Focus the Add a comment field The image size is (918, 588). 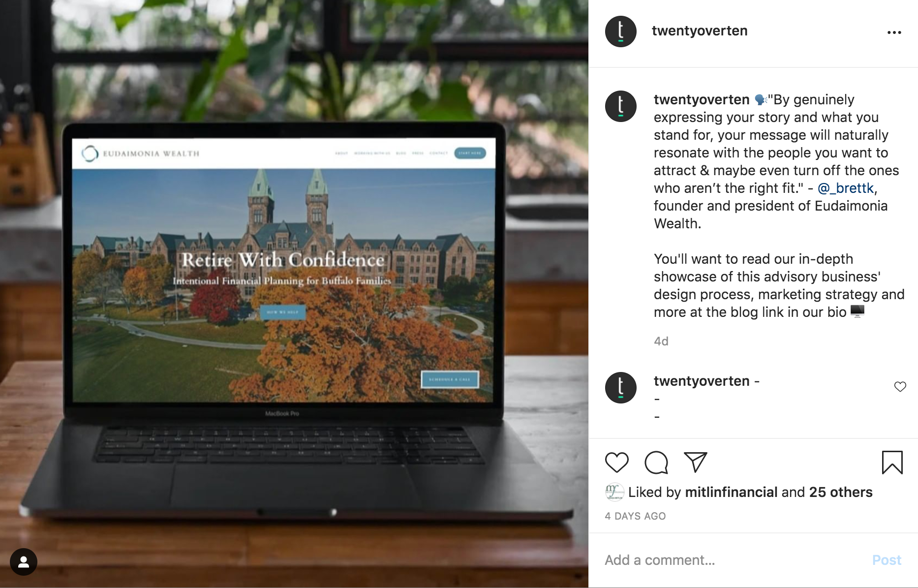point(733,560)
